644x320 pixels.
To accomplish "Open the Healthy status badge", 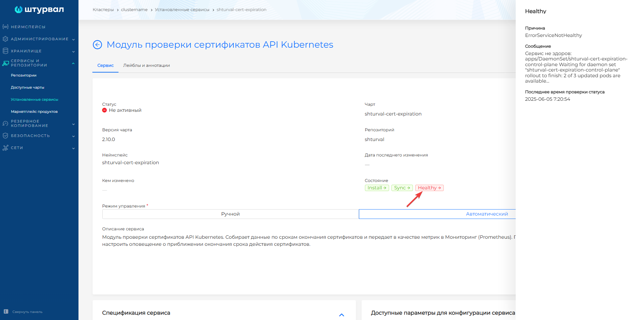I will [429, 188].
